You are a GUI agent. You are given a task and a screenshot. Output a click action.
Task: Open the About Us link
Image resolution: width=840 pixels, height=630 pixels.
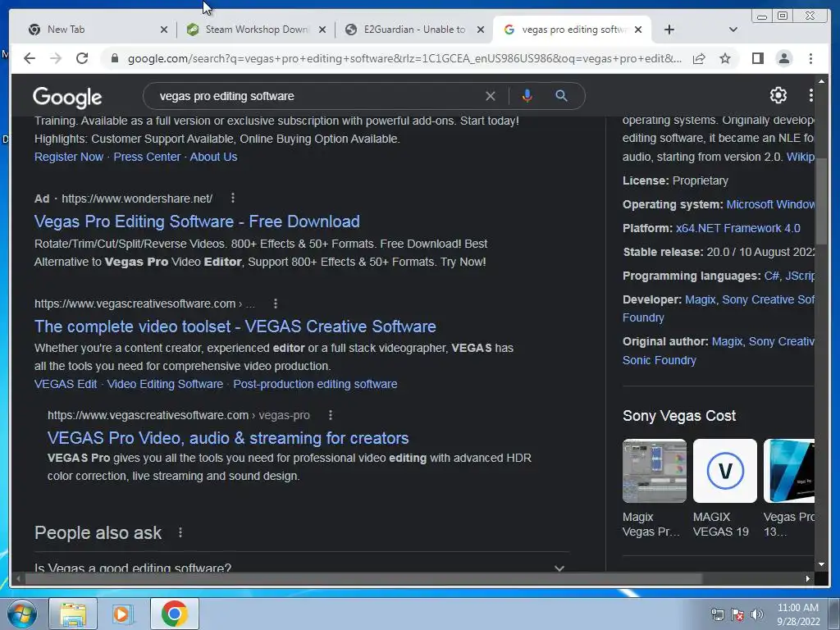point(213,157)
